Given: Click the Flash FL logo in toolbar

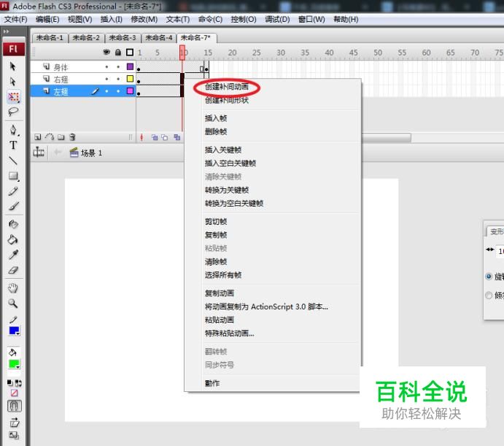Looking at the screenshot, I should click(14, 49).
